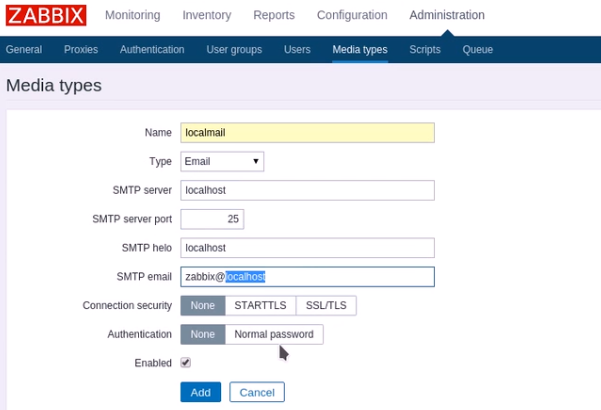The height and width of the screenshot is (410, 601).
Task: Click the ZABBIX logo
Action: pos(46,15)
